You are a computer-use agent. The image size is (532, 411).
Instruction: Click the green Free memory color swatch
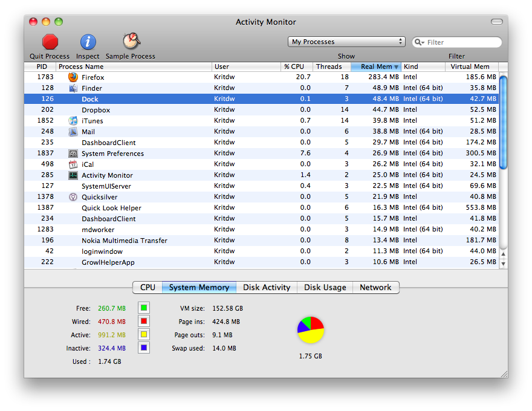pyautogui.click(x=144, y=308)
